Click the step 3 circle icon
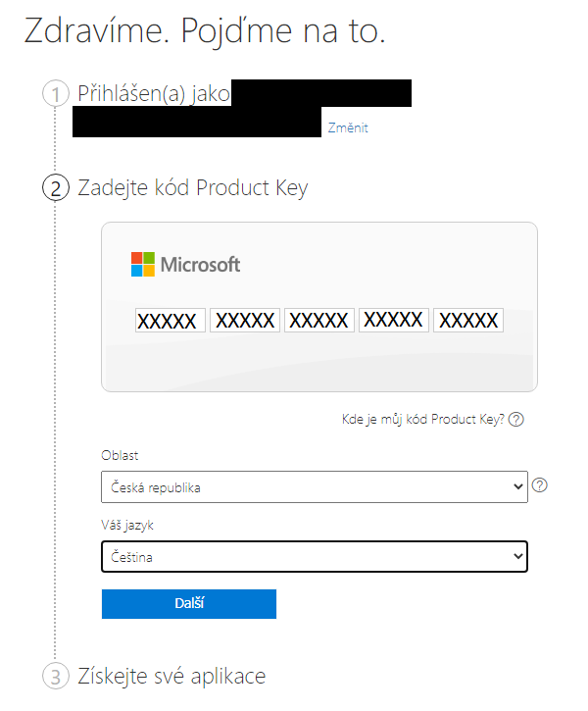Image resolution: width=588 pixels, height=711 pixels. coord(56,676)
